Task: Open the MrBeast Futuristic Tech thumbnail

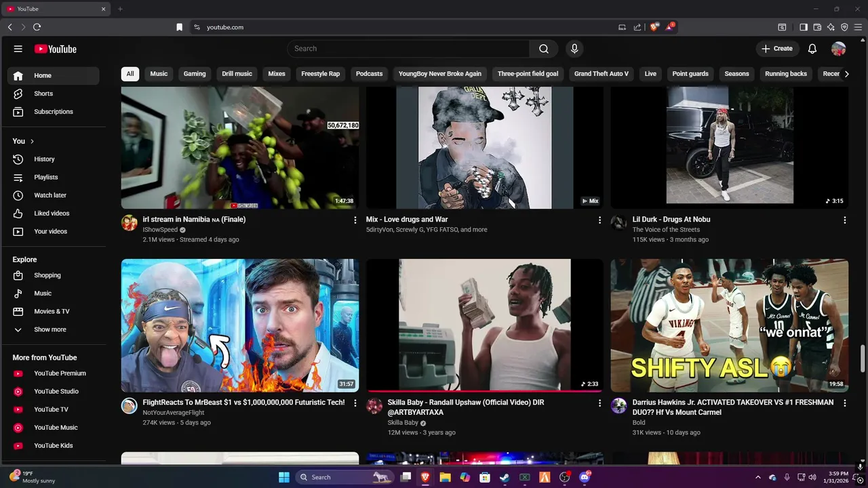Action: tap(240, 325)
